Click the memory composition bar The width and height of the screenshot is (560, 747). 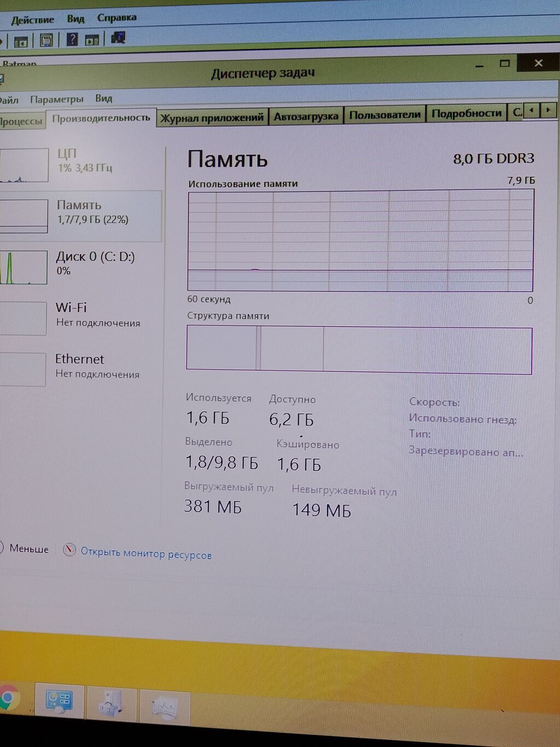click(359, 350)
